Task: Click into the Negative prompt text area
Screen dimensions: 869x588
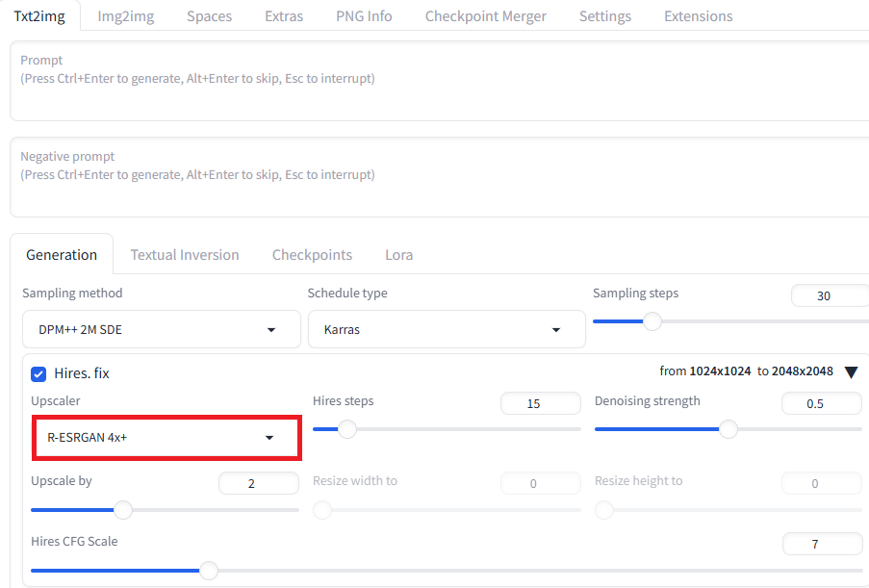Action: coord(439,177)
